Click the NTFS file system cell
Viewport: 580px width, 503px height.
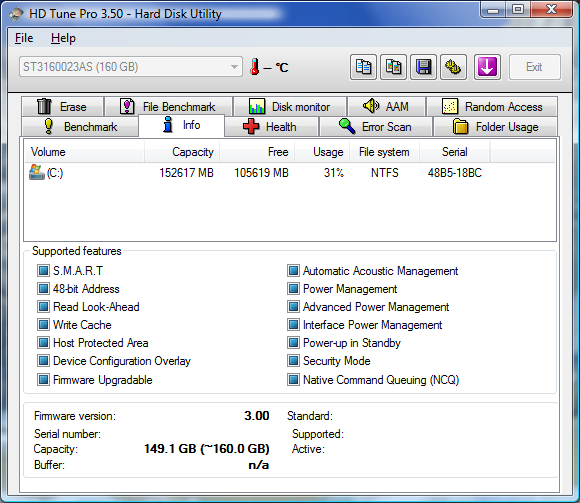click(385, 173)
